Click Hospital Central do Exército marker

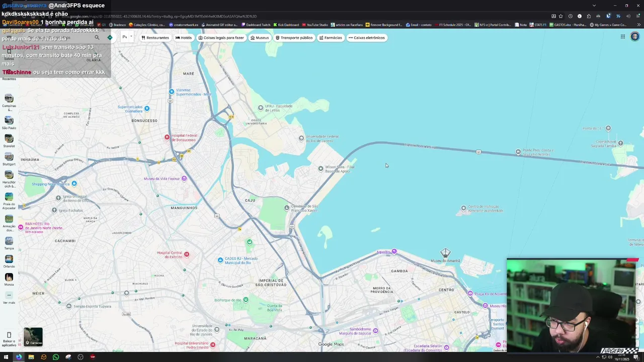pos(187,254)
